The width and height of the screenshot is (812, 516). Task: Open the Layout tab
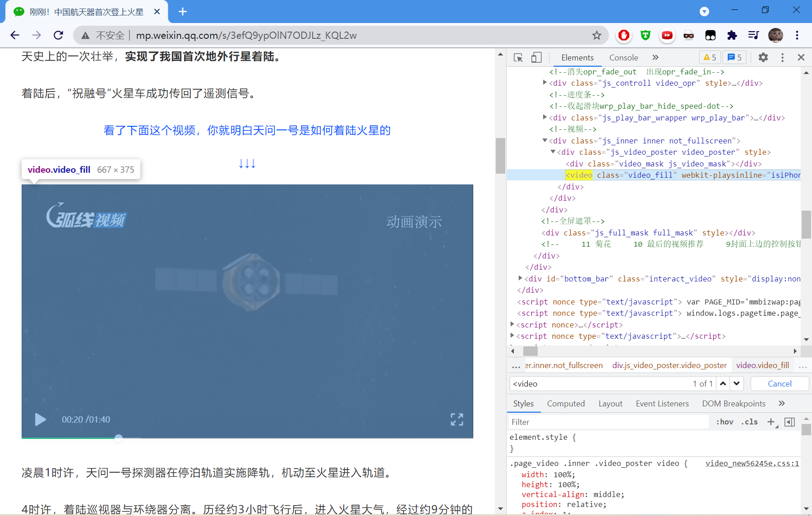(610, 404)
